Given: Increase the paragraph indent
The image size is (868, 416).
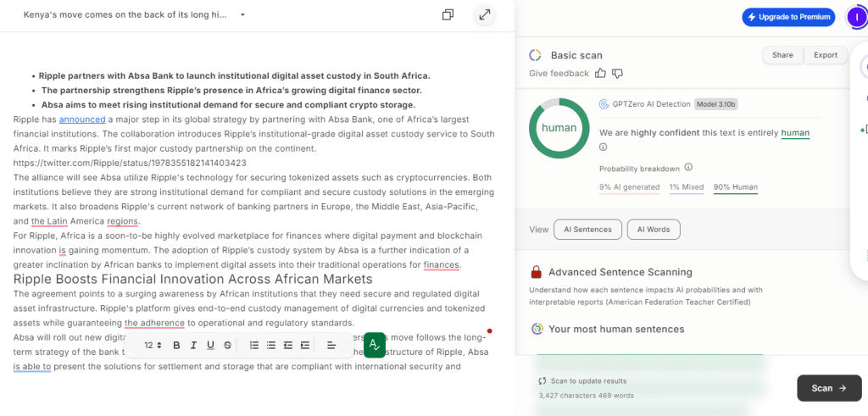Looking at the screenshot, I should [305, 345].
